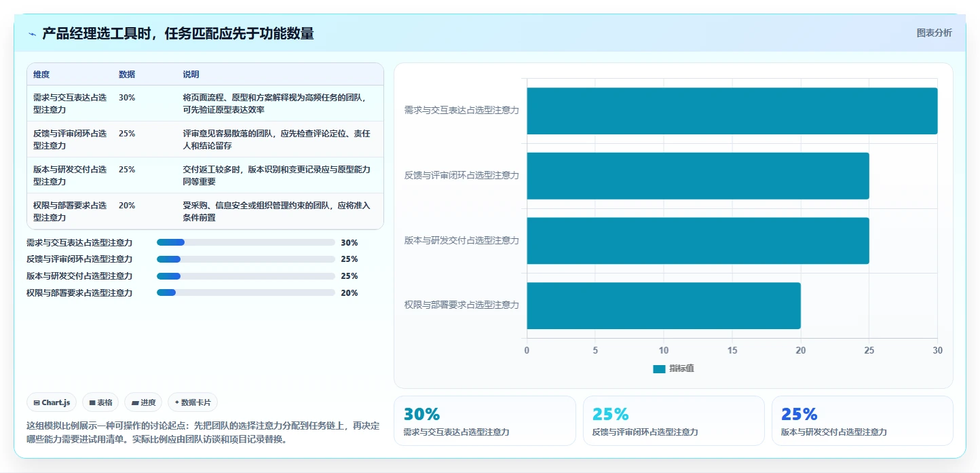980x473 pixels.
Task: Click the chart bar for 反馈与评审闭环占选型注意力
Action: (x=698, y=176)
